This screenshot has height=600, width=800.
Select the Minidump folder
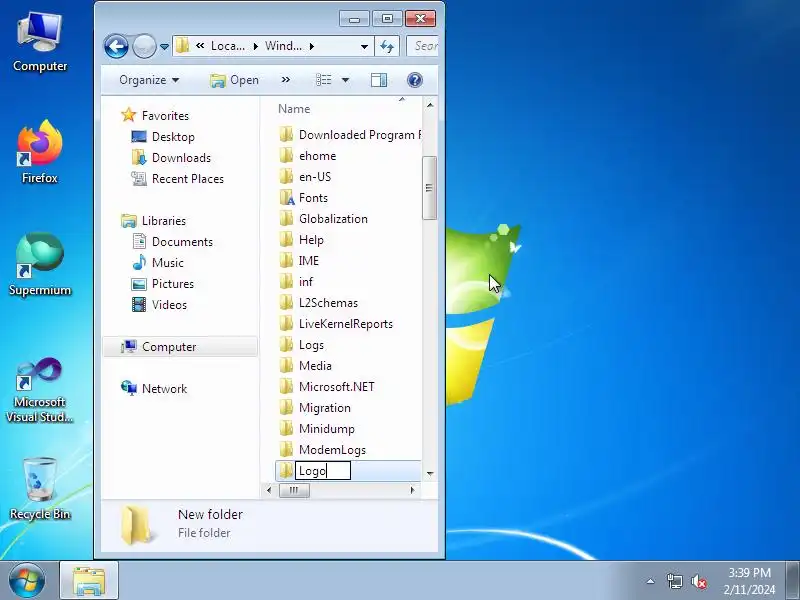(317, 429)
